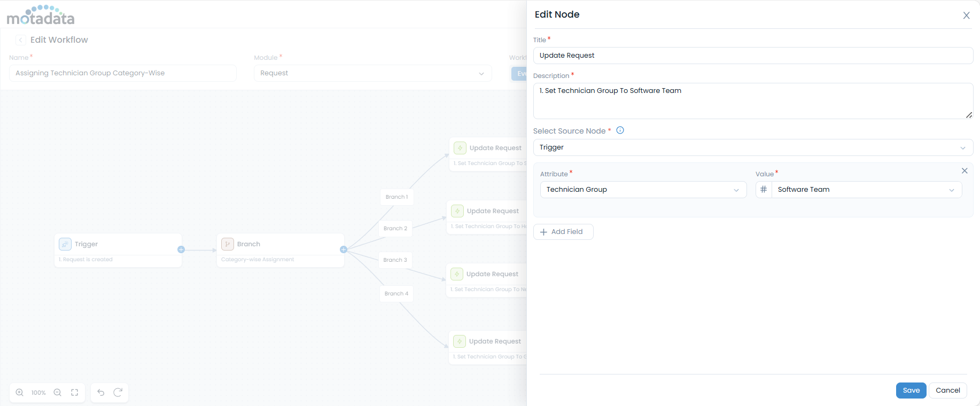
Task: Save the node changes
Action: (911, 391)
